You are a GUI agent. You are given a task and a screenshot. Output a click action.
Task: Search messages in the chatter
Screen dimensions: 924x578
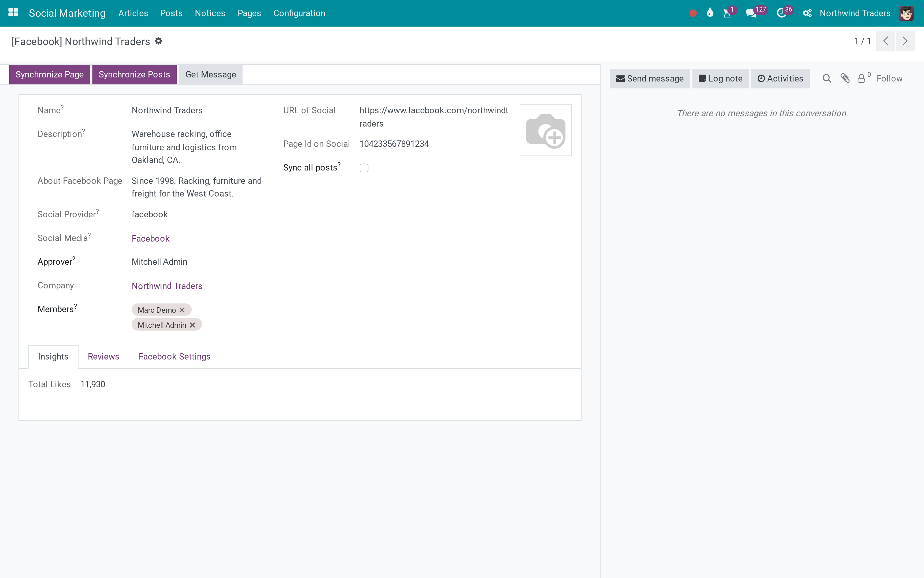pos(827,78)
